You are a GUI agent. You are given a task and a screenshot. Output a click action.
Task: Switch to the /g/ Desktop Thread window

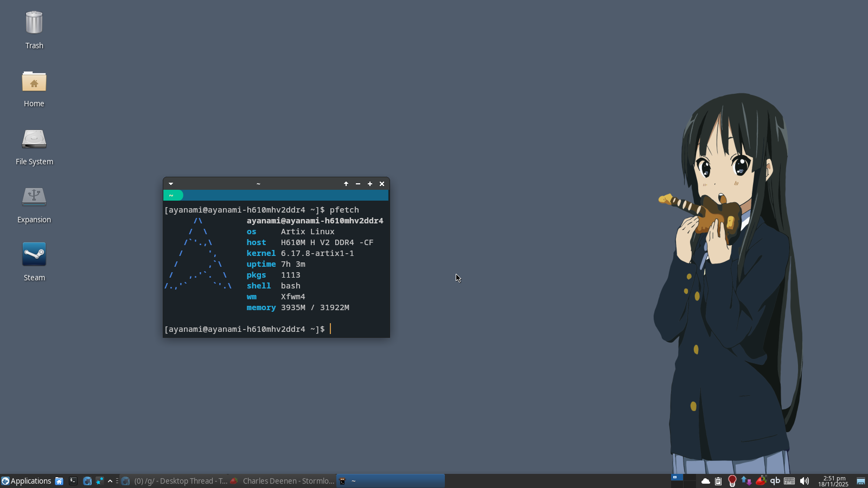[x=174, y=481]
